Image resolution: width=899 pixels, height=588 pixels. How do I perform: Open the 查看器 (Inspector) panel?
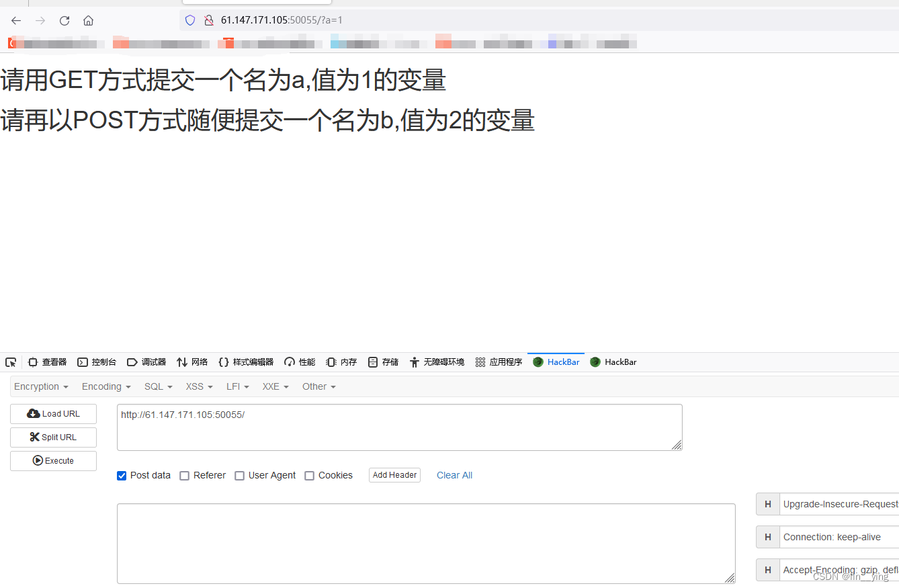point(47,362)
